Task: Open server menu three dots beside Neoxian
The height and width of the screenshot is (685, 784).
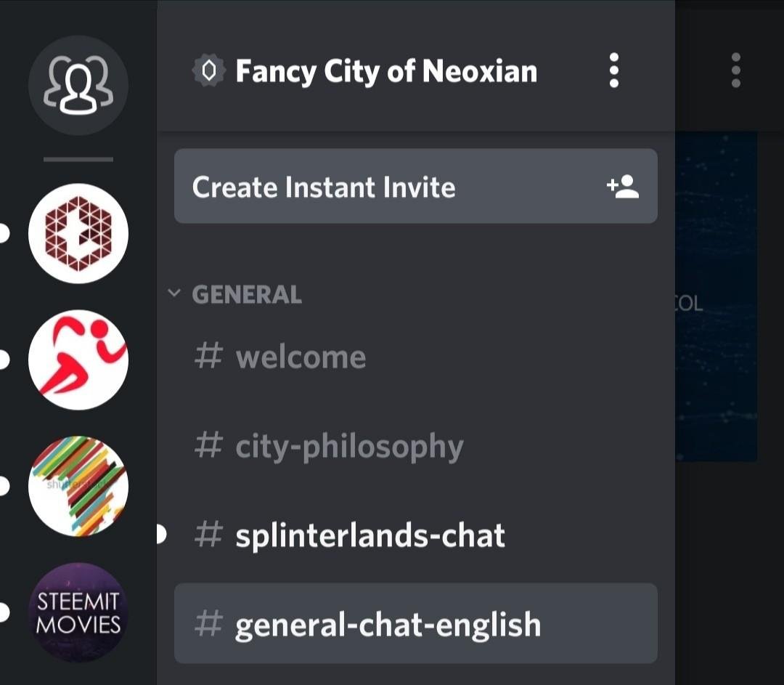Action: pyautogui.click(x=614, y=70)
